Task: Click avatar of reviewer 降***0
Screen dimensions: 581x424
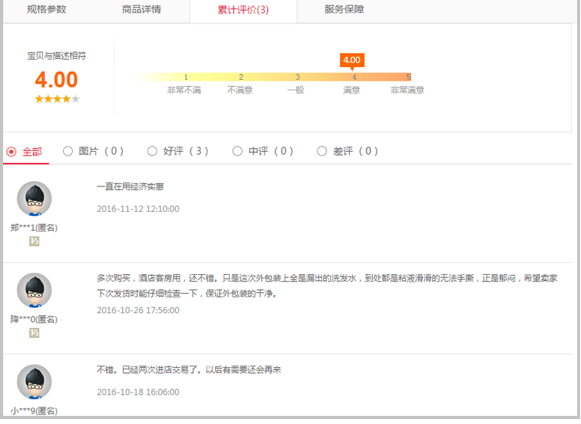Action: 34,290
